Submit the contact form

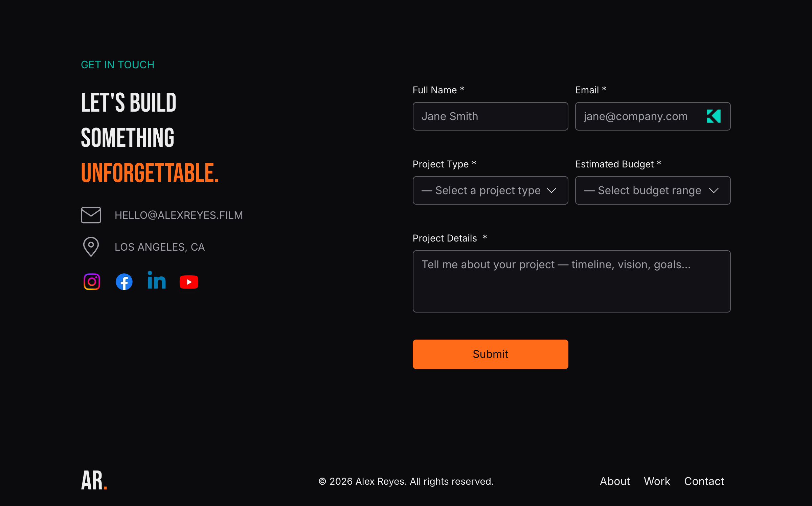click(x=490, y=354)
